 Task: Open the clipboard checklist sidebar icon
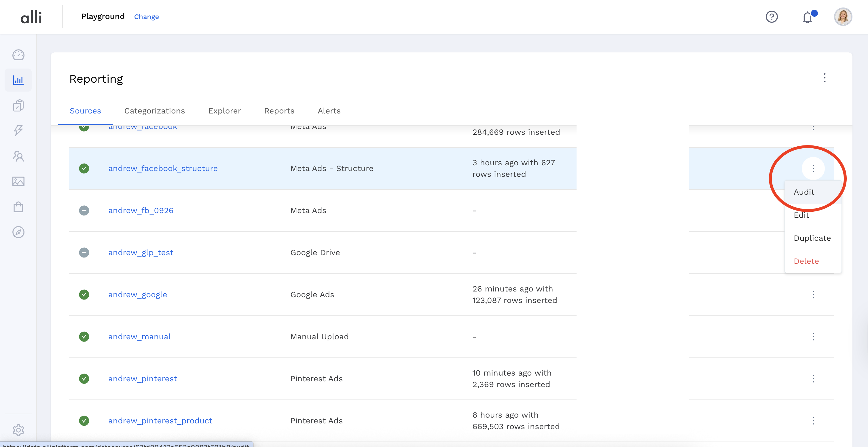18,105
